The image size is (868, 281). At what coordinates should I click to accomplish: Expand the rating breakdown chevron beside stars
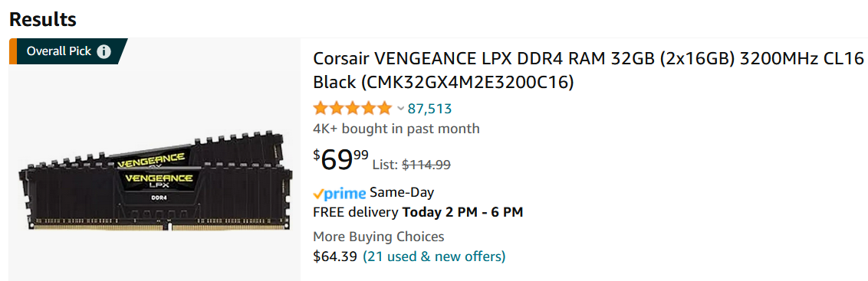coord(401,109)
